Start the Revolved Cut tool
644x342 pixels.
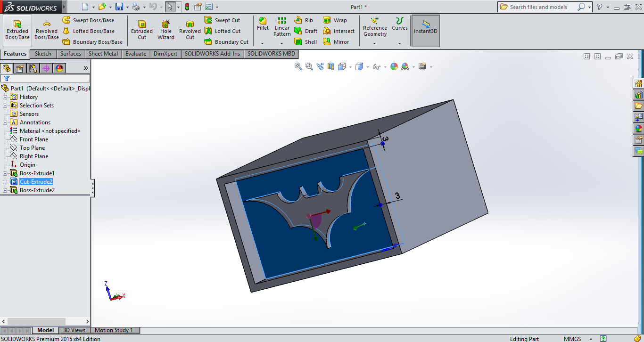190,31
